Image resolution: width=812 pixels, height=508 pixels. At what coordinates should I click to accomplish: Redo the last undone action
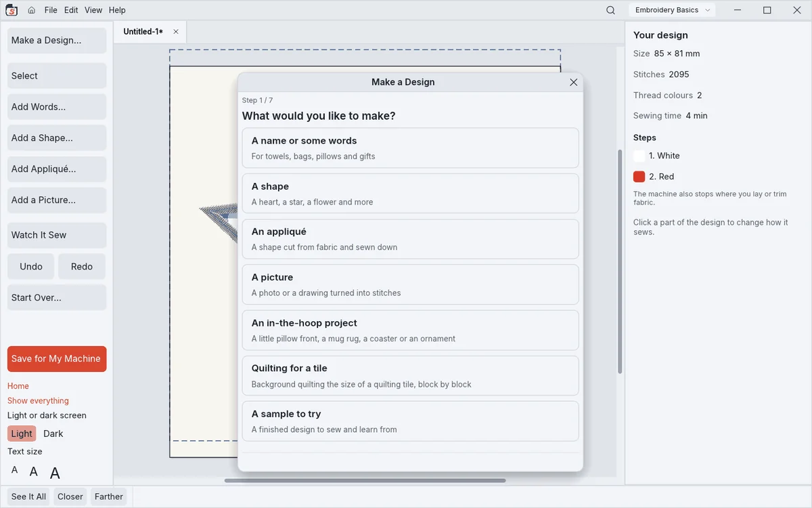coord(82,267)
